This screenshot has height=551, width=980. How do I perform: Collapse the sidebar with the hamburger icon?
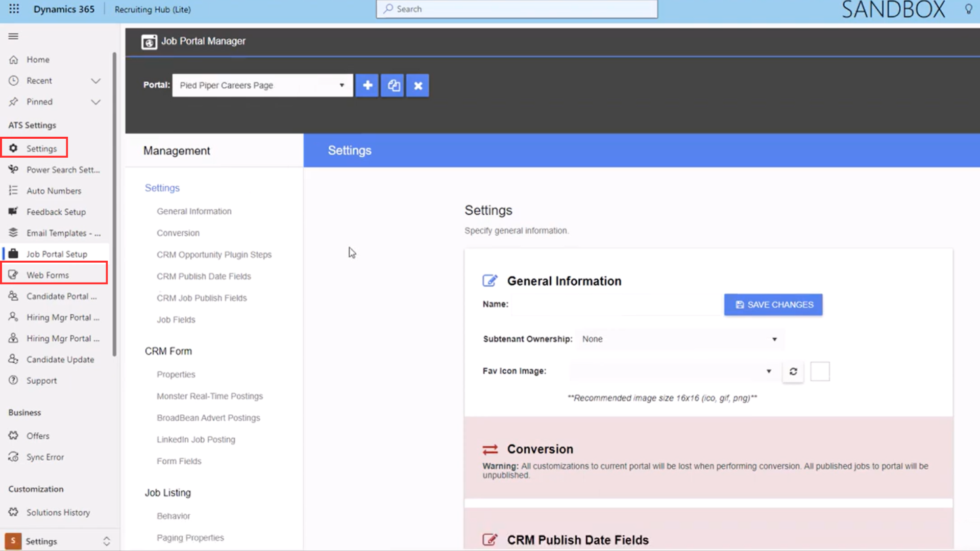13,36
